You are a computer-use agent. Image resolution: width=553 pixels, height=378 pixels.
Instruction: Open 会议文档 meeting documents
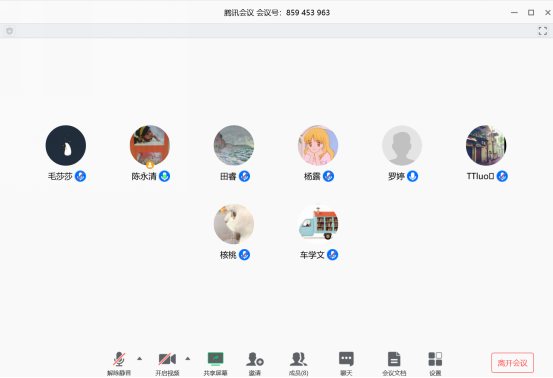[x=394, y=359]
